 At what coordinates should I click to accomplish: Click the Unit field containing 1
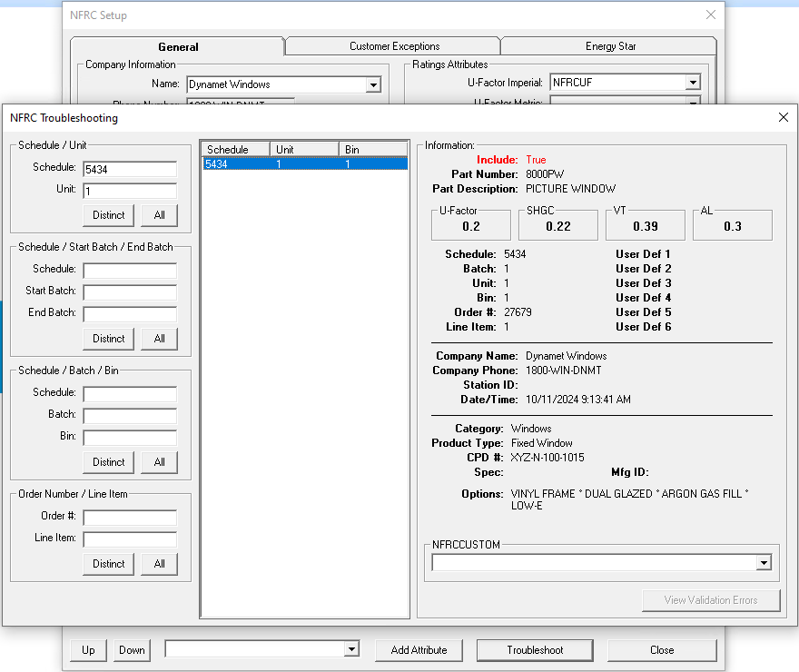pos(129,191)
